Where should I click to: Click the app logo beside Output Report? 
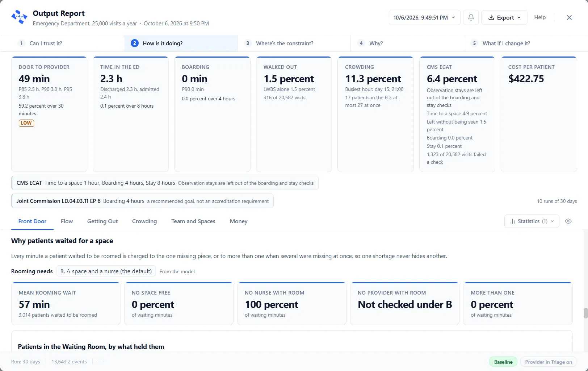pos(20,17)
